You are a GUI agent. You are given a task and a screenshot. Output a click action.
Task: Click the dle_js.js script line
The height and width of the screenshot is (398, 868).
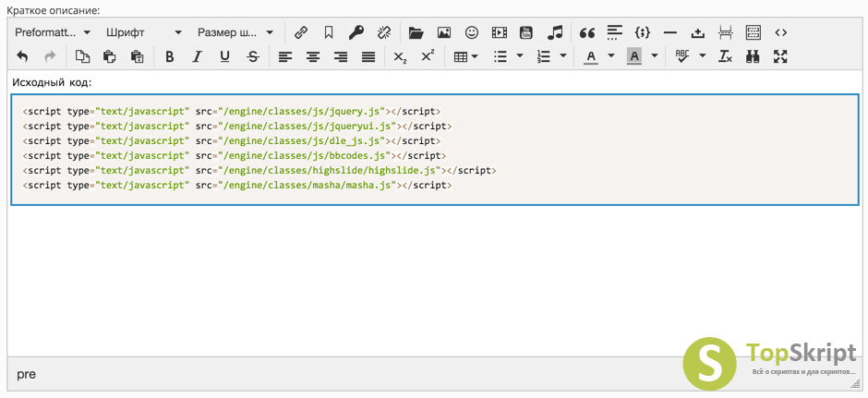tap(232, 140)
